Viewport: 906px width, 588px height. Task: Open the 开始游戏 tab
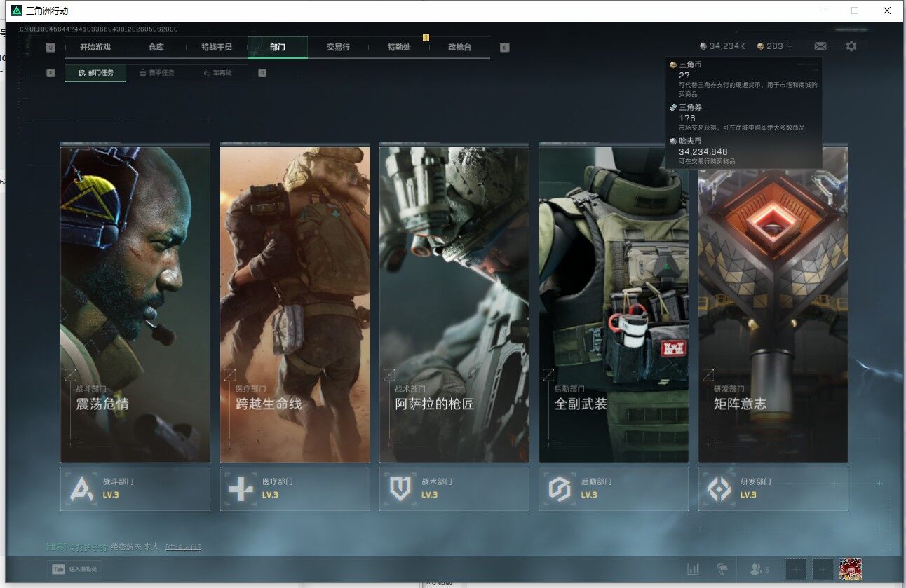tap(95, 48)
